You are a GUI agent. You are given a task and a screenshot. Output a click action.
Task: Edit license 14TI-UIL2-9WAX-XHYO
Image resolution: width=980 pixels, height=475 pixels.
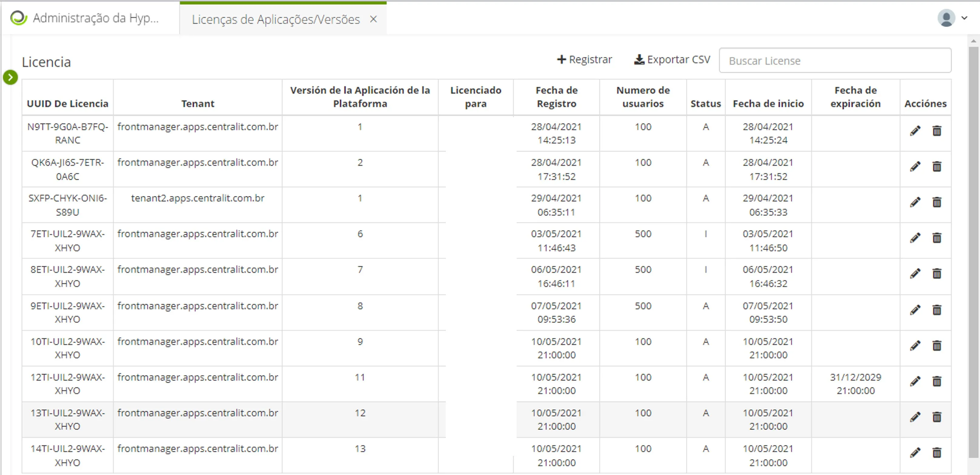[915, 453]
